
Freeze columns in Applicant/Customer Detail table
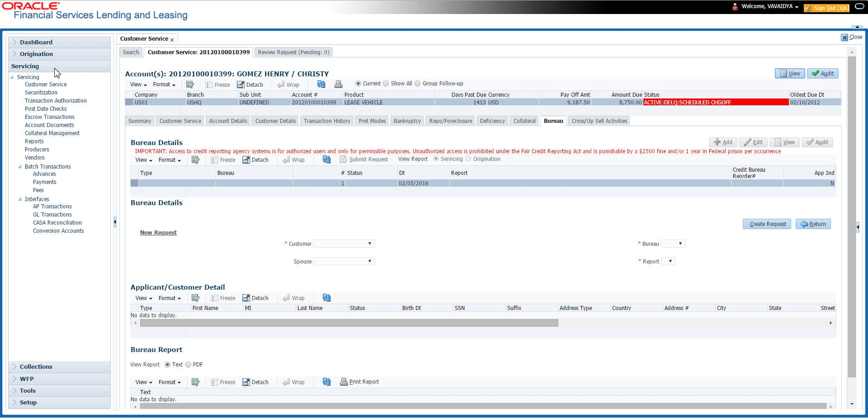(223, 298)
